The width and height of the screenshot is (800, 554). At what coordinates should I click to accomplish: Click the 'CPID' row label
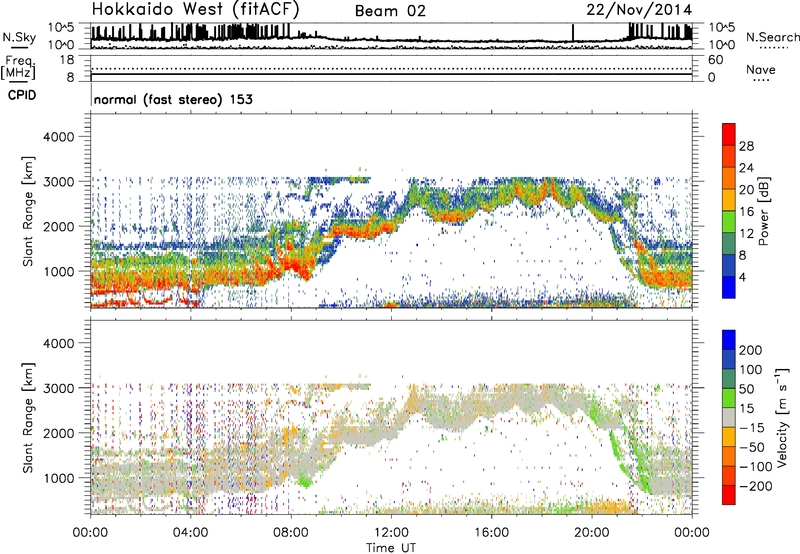[x=22, y=95]
